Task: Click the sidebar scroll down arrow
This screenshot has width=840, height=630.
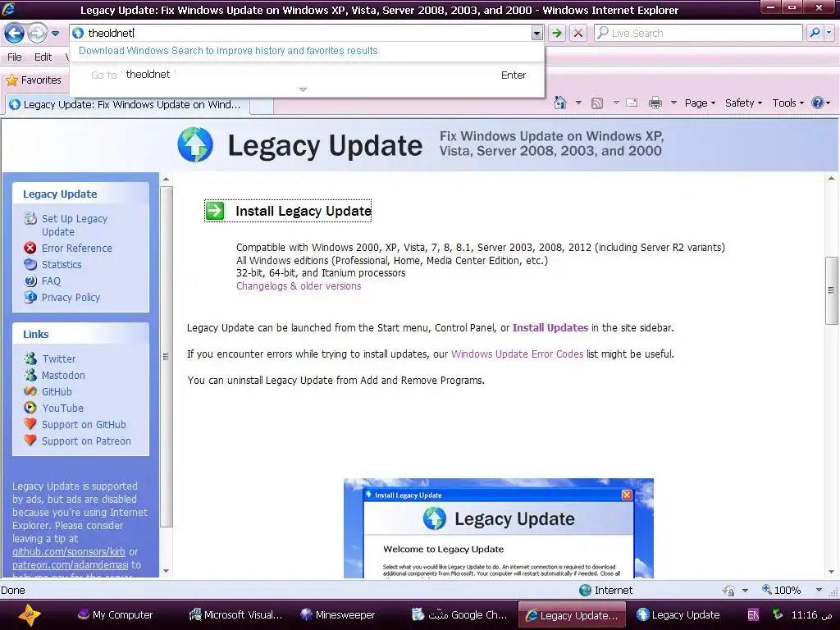Action: click(166, 571)
